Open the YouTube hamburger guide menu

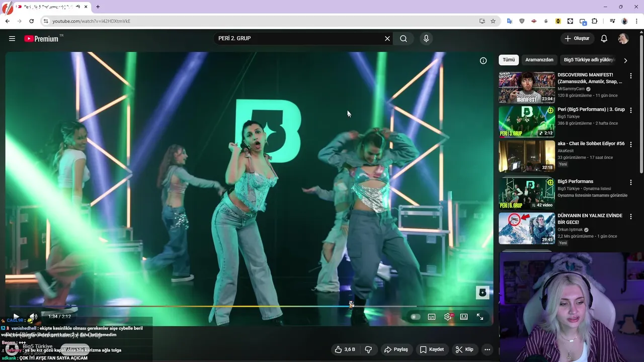pyautogui.click(x=12, y=39)
